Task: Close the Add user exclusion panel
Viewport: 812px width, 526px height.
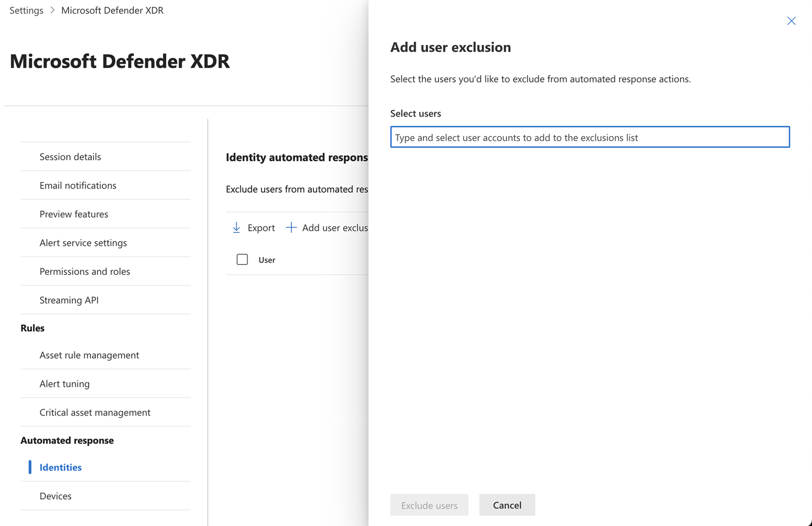Action: tap(791, 21)
